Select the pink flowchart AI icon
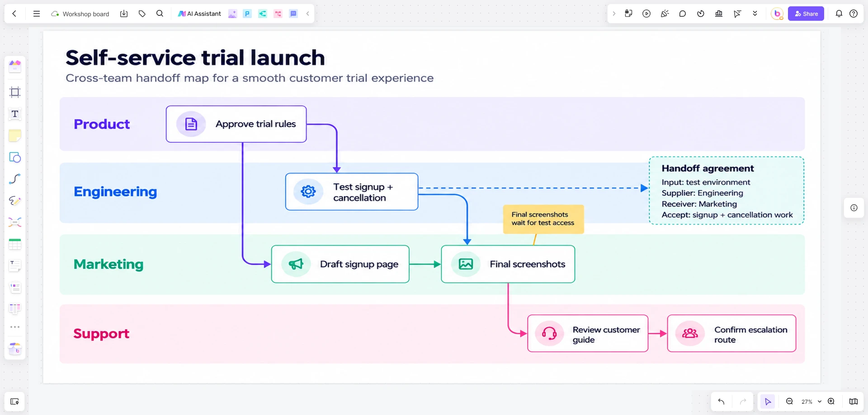The image size is (868, 415). pos(278,14)
